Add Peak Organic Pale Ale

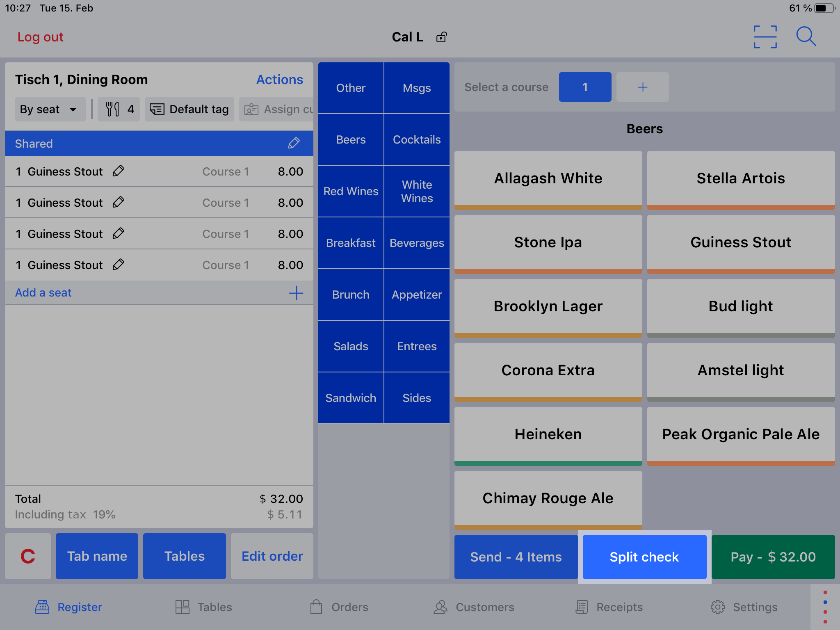click(741, 436)
